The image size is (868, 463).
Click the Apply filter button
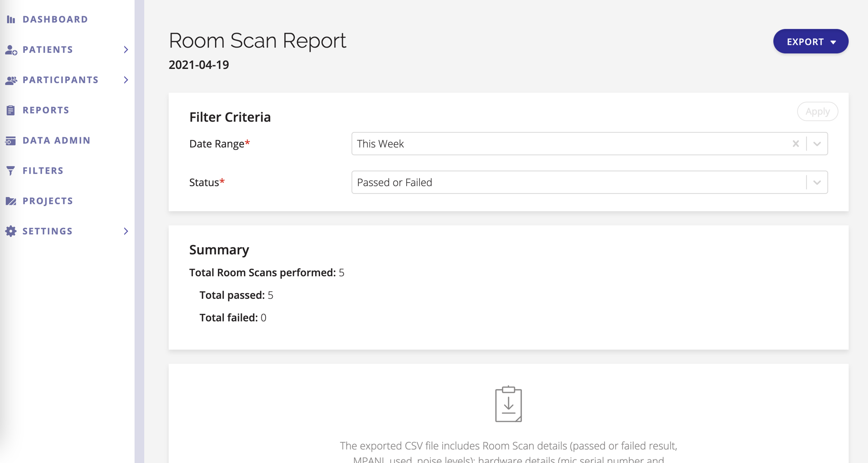tap(817, 112)
